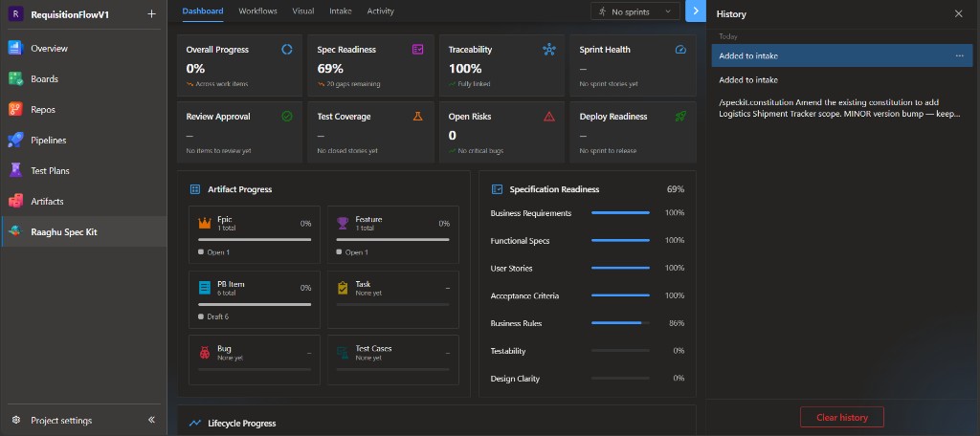Click the Business Requirements readiness row
This screenshot has width=980, height=436.
point(588,213)
